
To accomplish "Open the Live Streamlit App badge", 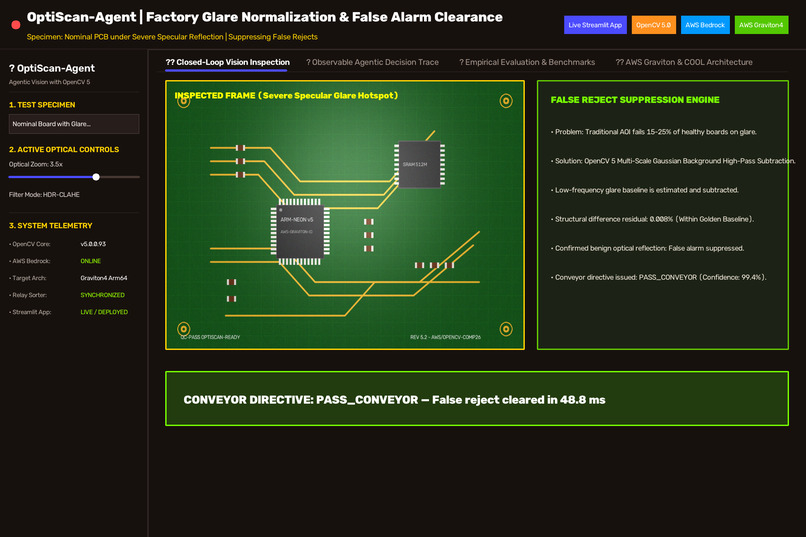I will click(x=595, y=25).
